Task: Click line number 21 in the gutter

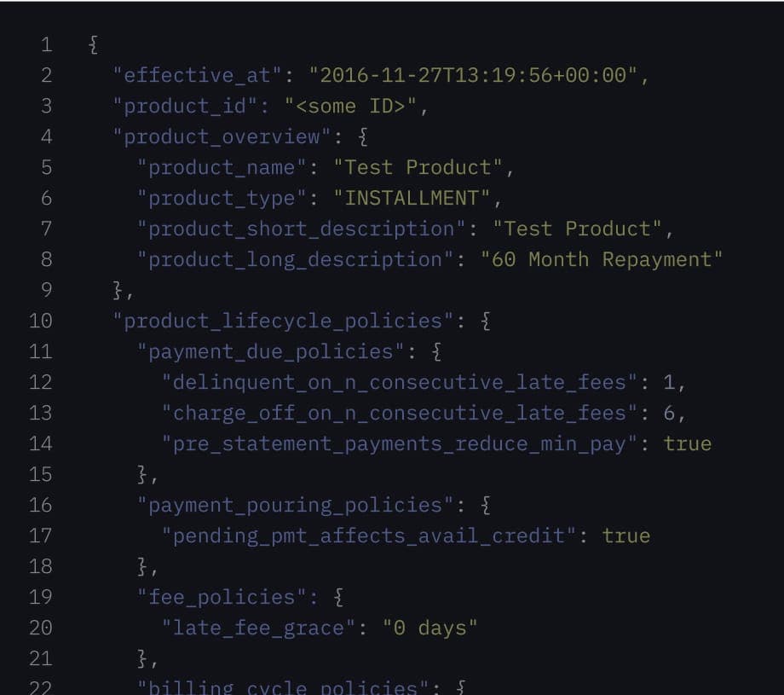Action: coord(41,658)
